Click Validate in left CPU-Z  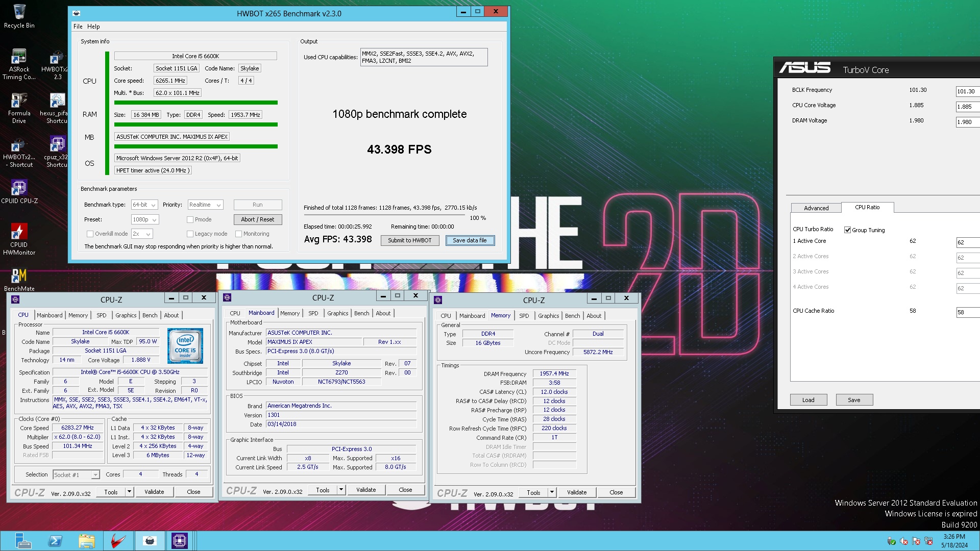click(x=154, y=492)
